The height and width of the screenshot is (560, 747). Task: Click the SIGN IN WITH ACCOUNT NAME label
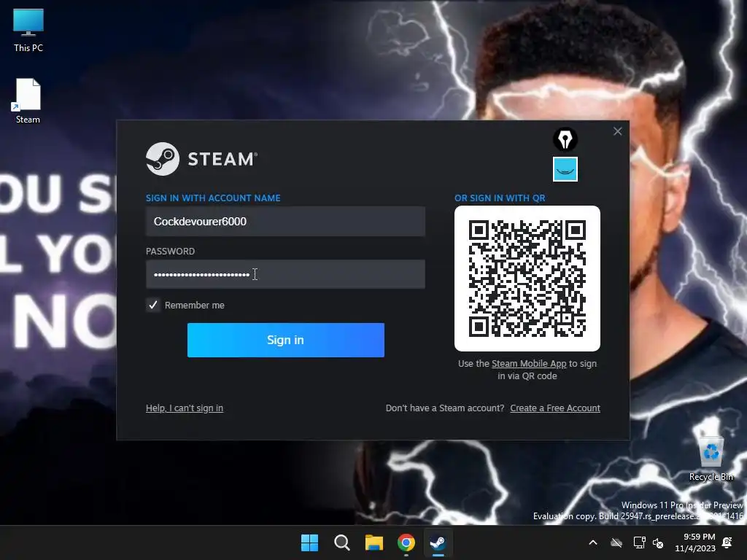pos(213,198)
